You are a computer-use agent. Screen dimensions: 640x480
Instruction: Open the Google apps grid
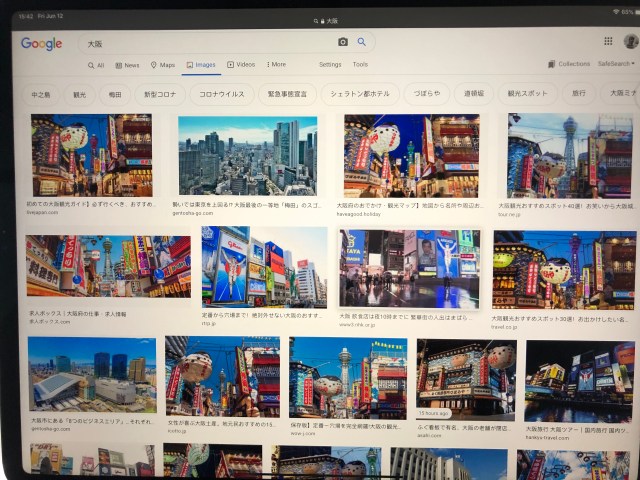pyautogui.click(x=608, y=41)
